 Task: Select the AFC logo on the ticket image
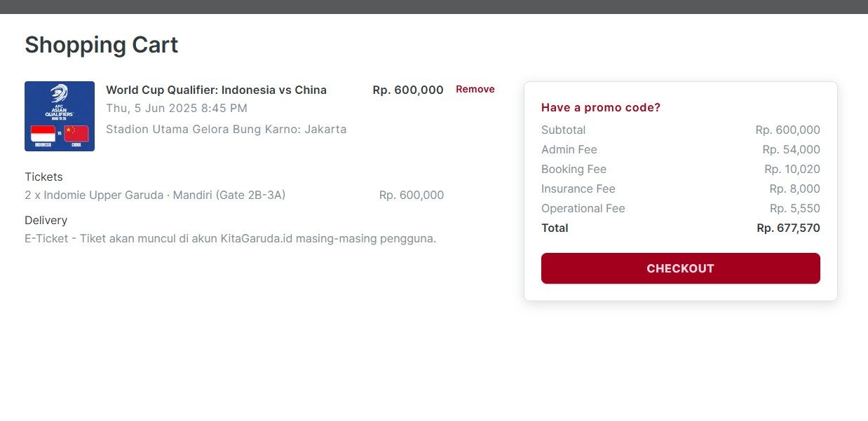pyautogui.click(x=58, y=94)
